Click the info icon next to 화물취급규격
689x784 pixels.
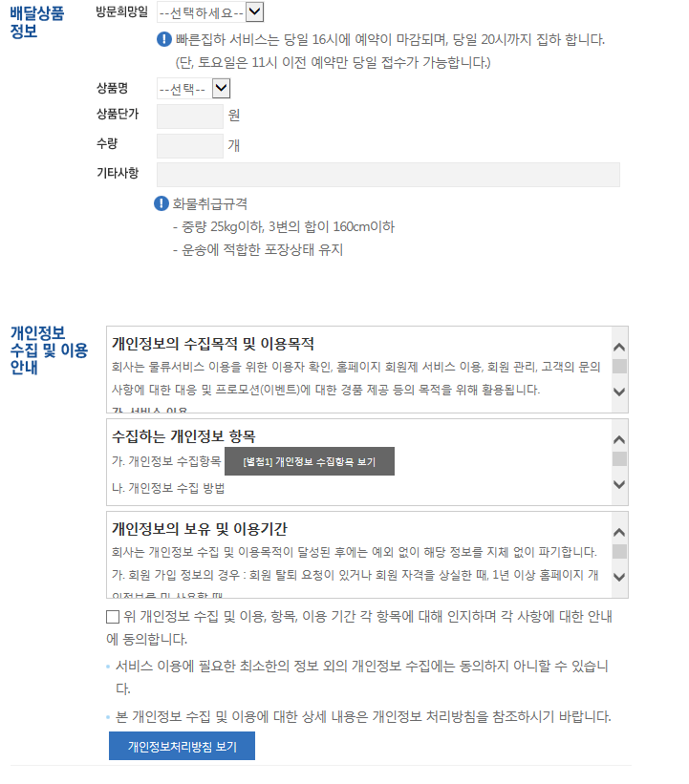161,203
